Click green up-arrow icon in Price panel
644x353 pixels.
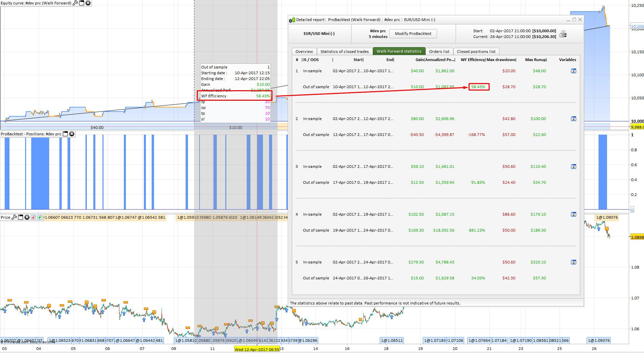pyautogui.click(x=40, y=217)
